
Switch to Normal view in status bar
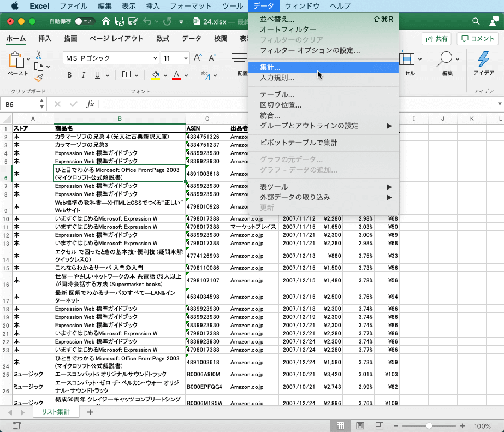point(340,426)
